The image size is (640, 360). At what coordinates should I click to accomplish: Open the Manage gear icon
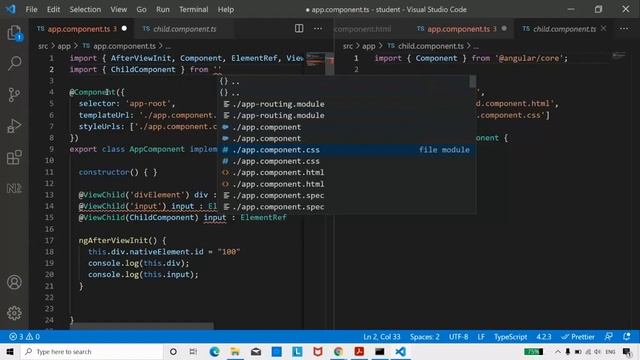coord(14,313)
